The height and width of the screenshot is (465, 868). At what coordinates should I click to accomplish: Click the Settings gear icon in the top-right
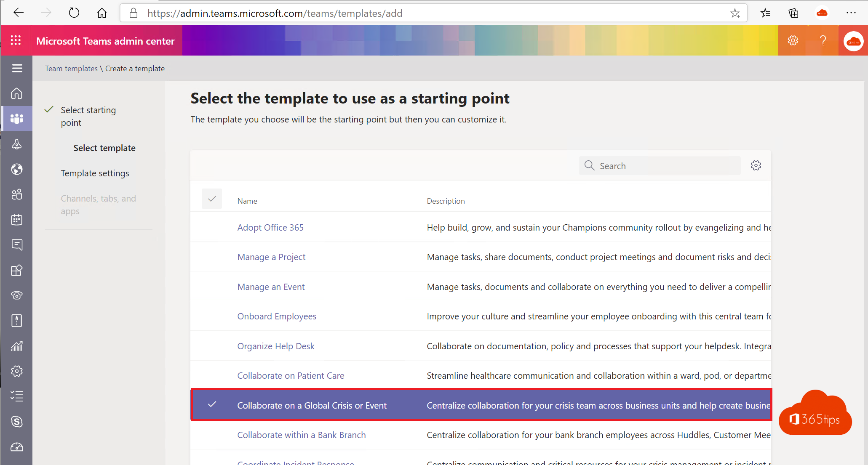tap(794, 41)
